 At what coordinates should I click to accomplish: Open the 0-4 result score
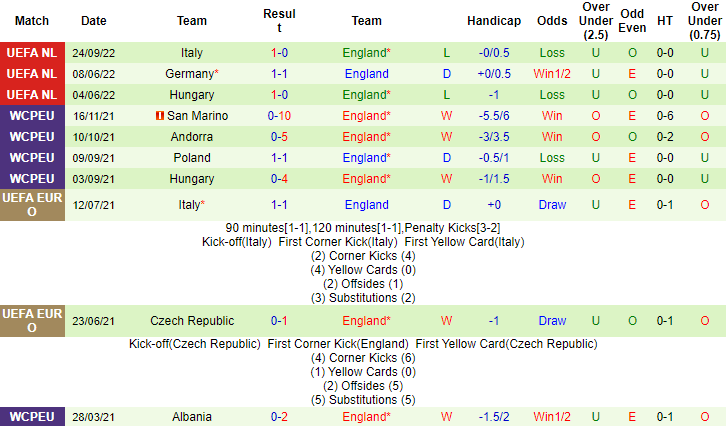point(280,179)
